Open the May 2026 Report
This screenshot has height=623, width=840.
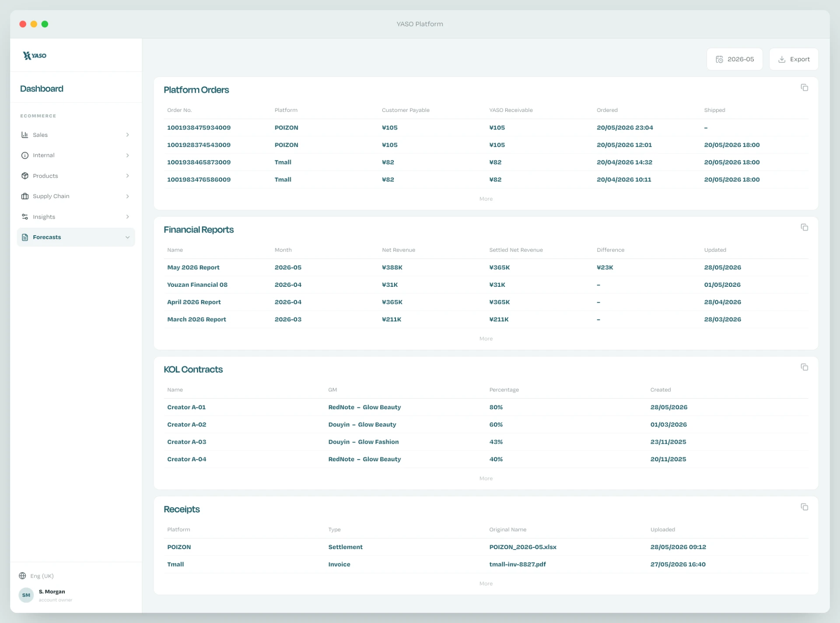coord(193,267)
